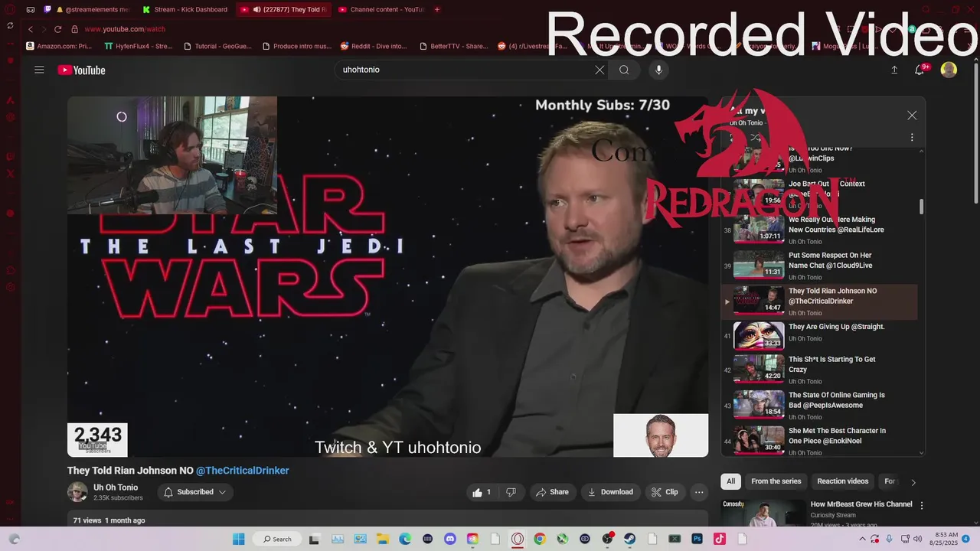The height and width of the screenshot is (551, 980).
Task: Run search with magnifier button
Action: (624, 70)
